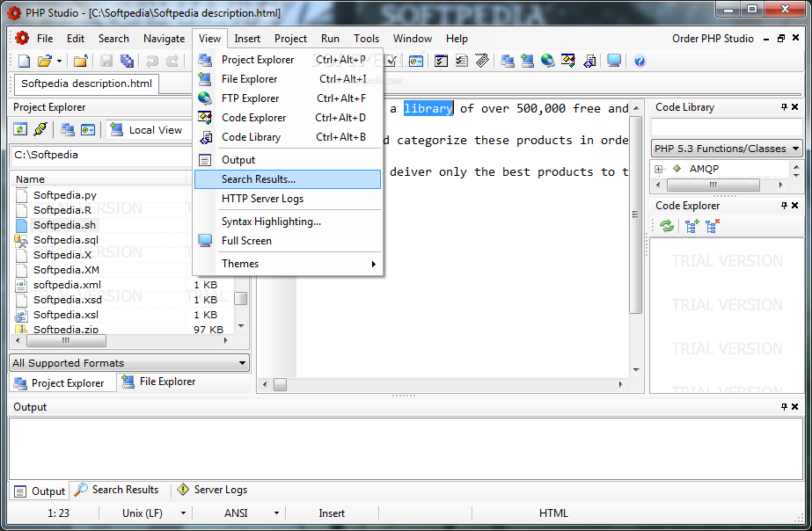Screen dimensions: 812x531
Task: Click the Name column header
Action: tap(99, 179)
